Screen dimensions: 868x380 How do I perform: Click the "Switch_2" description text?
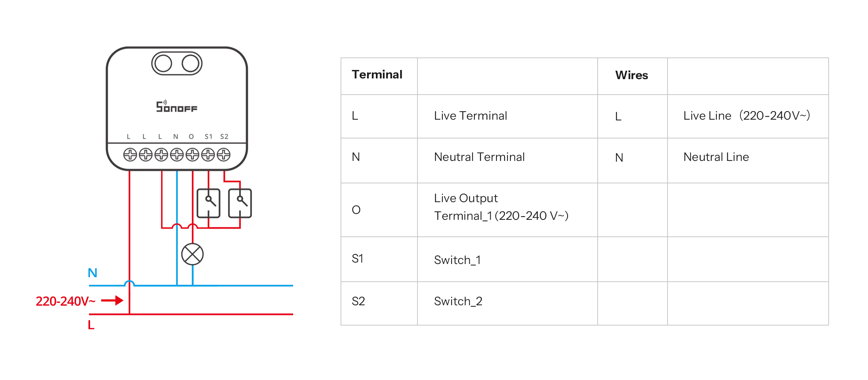(x=458, y=302)
